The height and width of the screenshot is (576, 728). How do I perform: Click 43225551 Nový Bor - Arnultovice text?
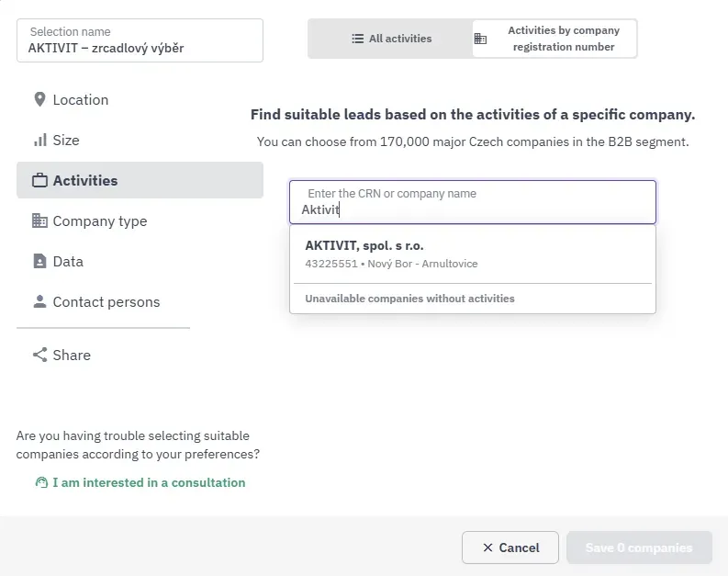coord(391,264)
